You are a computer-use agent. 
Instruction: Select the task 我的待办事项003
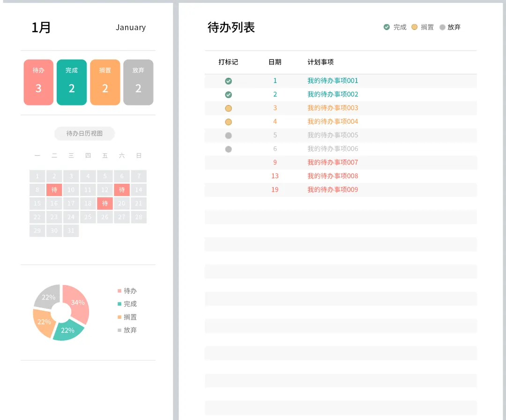[333, 108]
